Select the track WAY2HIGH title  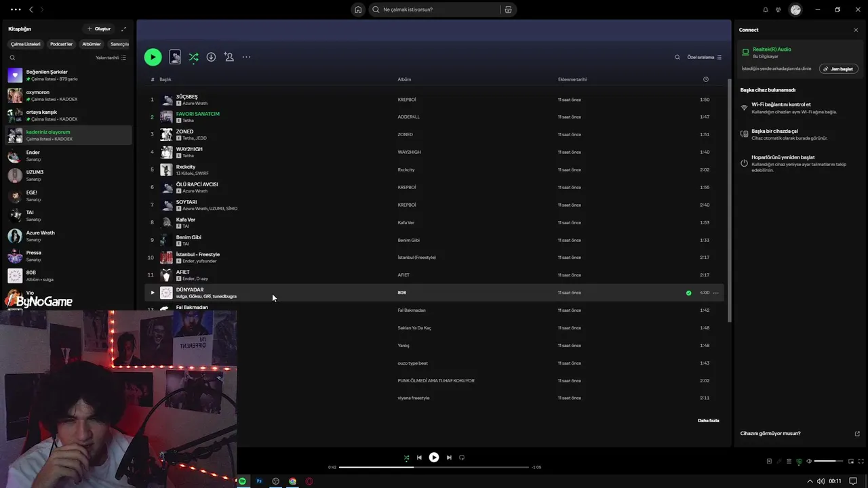click(x=189, y=149)
